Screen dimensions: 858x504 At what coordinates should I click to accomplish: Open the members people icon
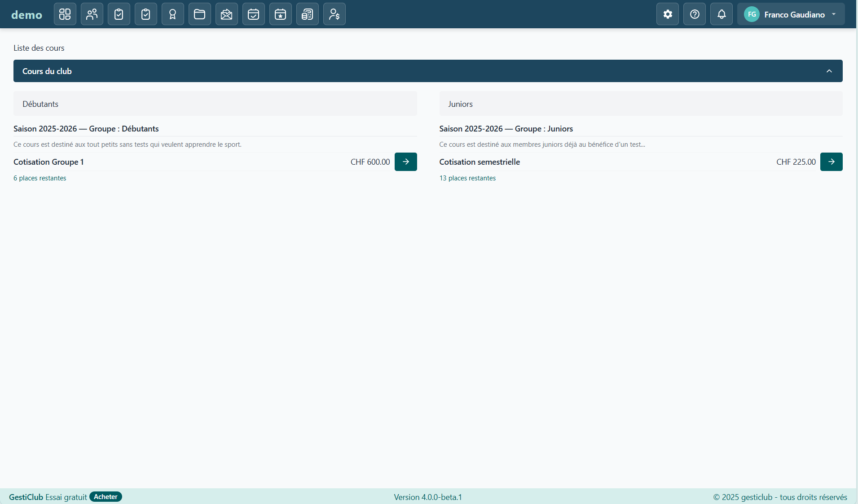[x=92, y=14]
